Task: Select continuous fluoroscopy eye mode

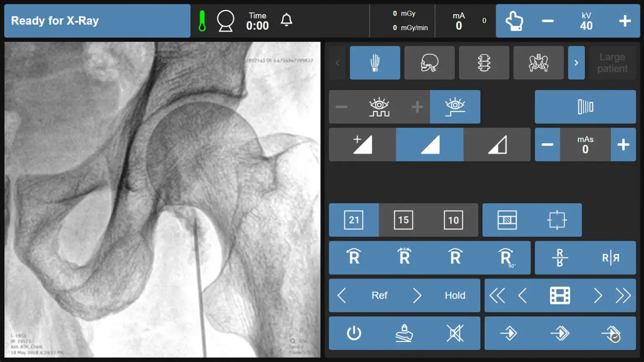Action: click(455, 107)
